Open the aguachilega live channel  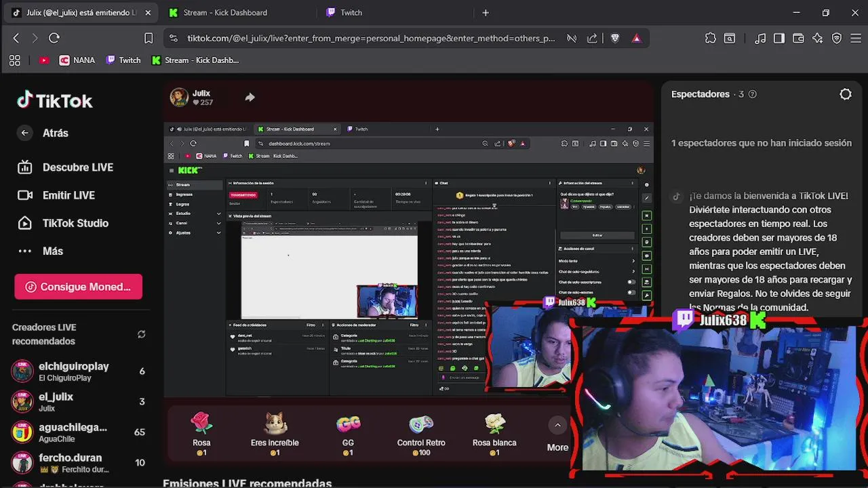[78, 432]
